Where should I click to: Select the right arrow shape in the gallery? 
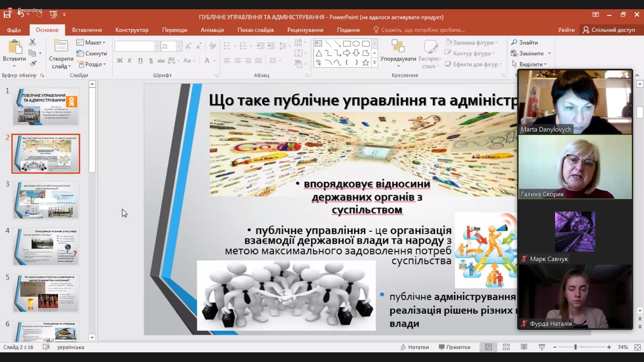coord(347,53)
